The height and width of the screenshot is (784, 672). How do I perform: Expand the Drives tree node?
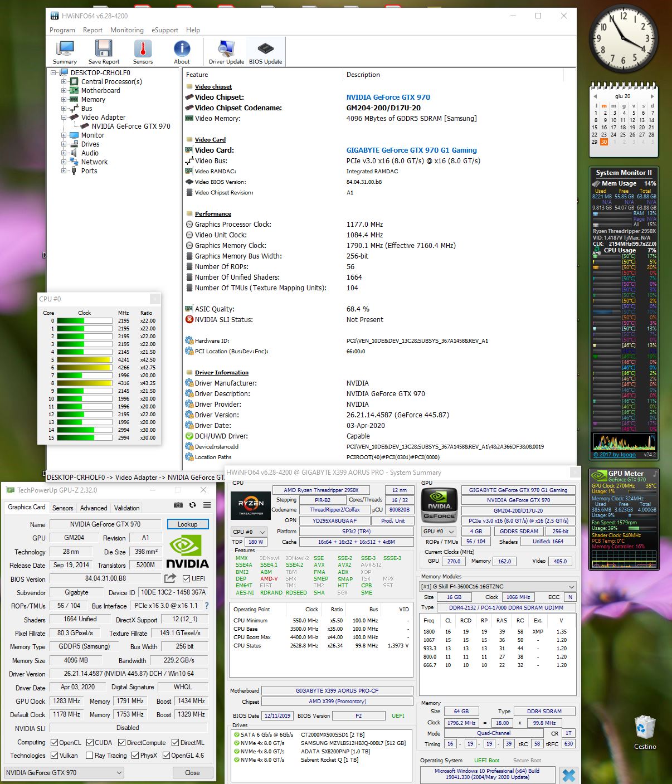[64, 144]
